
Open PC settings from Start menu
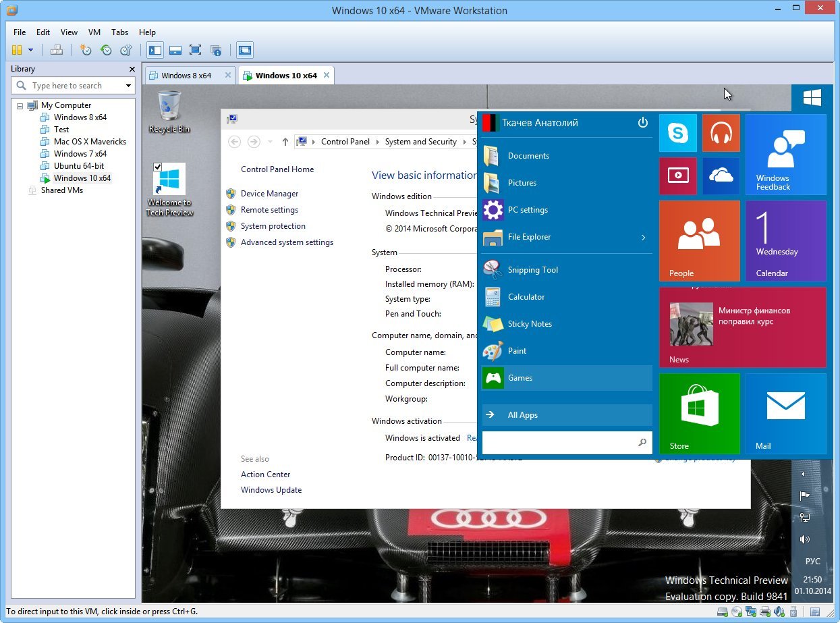click(x=567, y=210)
